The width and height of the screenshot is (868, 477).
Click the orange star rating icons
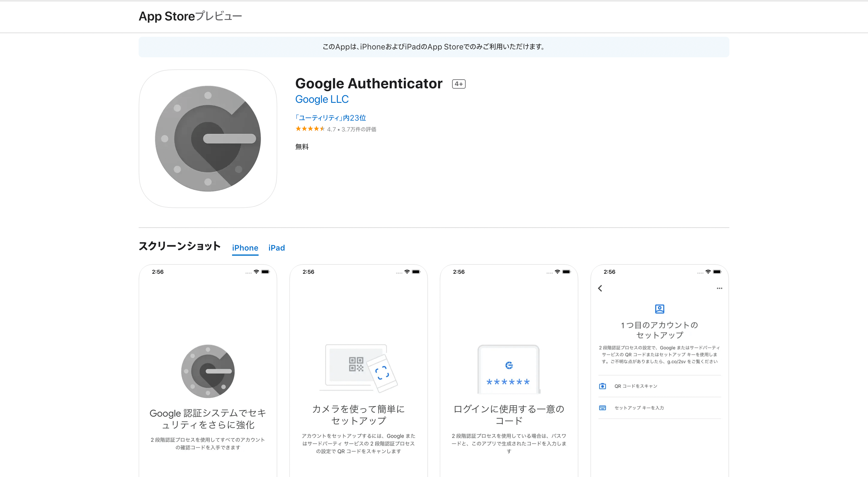click(310, 129)
